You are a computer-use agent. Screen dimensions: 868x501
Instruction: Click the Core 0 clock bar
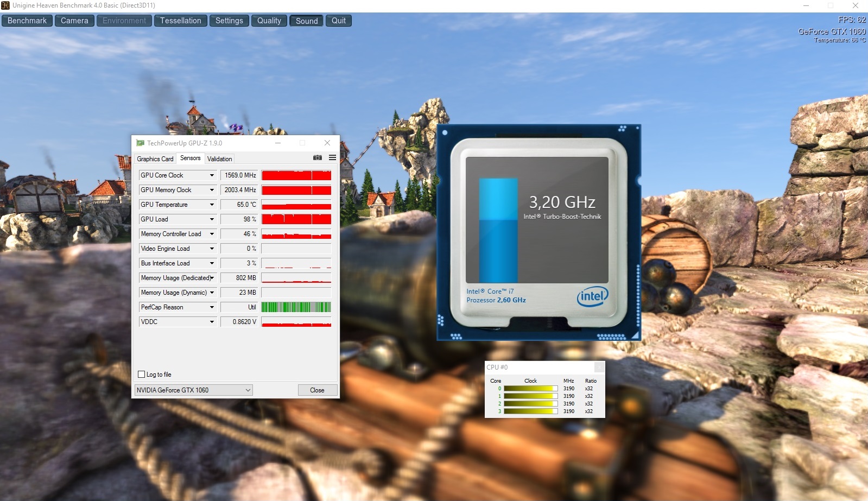point(531,389)
